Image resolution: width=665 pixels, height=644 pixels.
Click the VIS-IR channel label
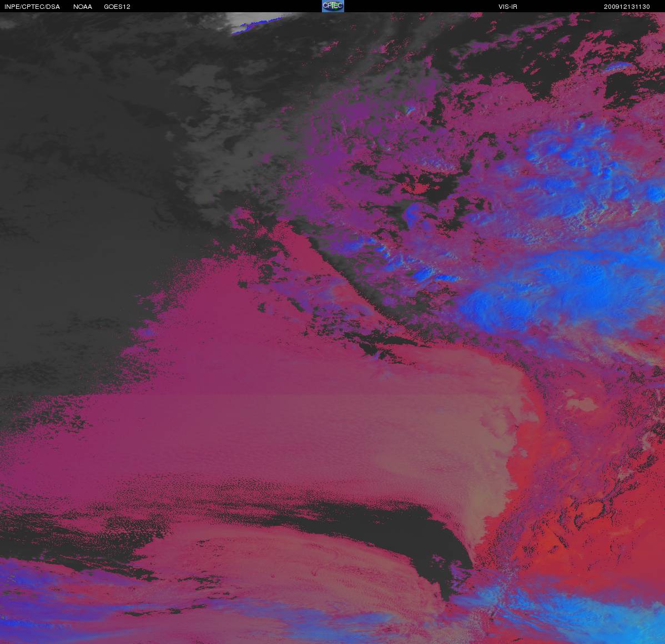[508, 7]
